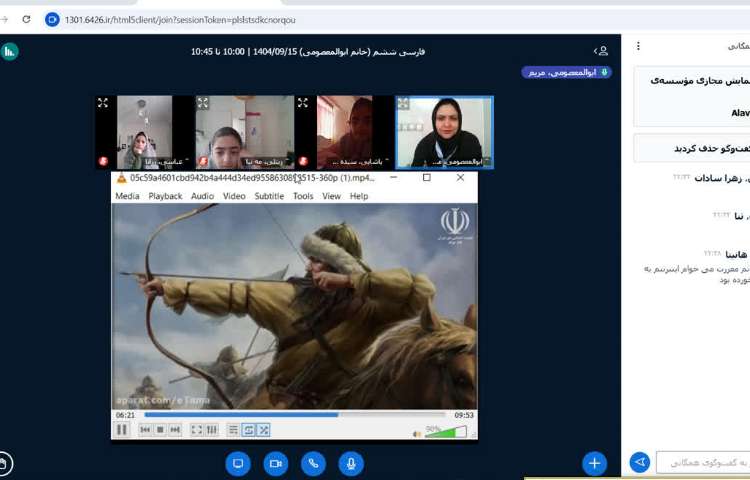Click the VLC stop playback button
Viewport: 750px width, 480px height.
click(x=160, y=430)
